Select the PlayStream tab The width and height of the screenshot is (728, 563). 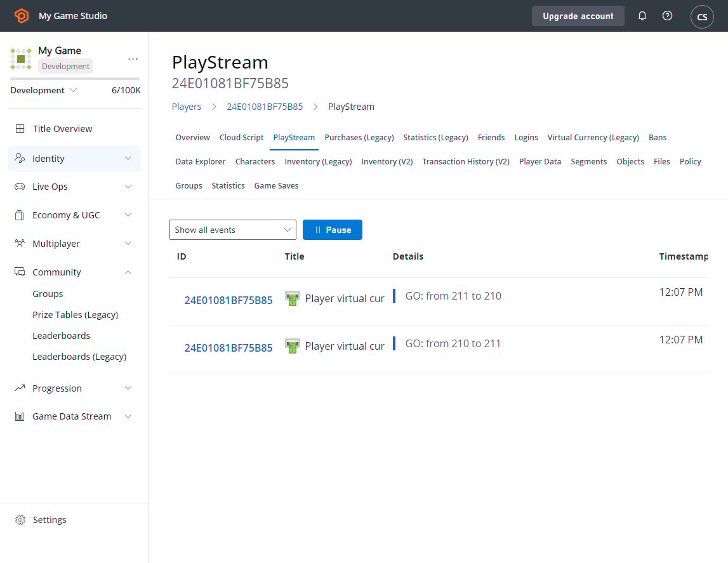pos(294,137)
